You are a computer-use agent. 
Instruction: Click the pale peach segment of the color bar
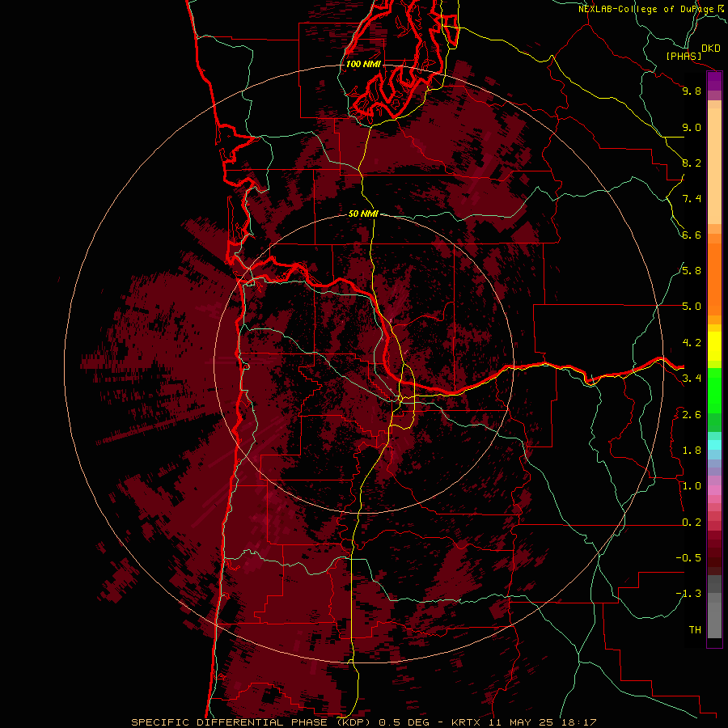coord(714,166)
